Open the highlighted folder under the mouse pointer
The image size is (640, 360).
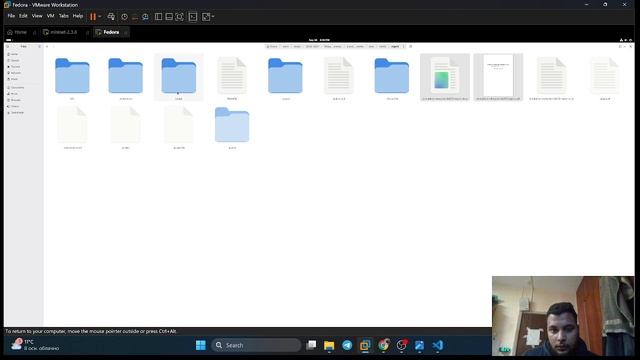point(179,76)
